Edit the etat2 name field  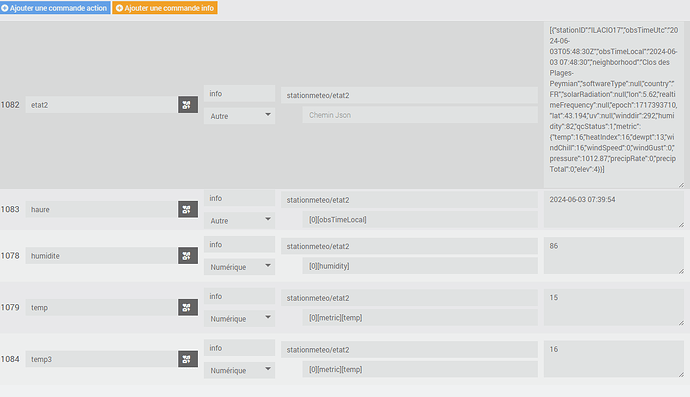[102, 105]
